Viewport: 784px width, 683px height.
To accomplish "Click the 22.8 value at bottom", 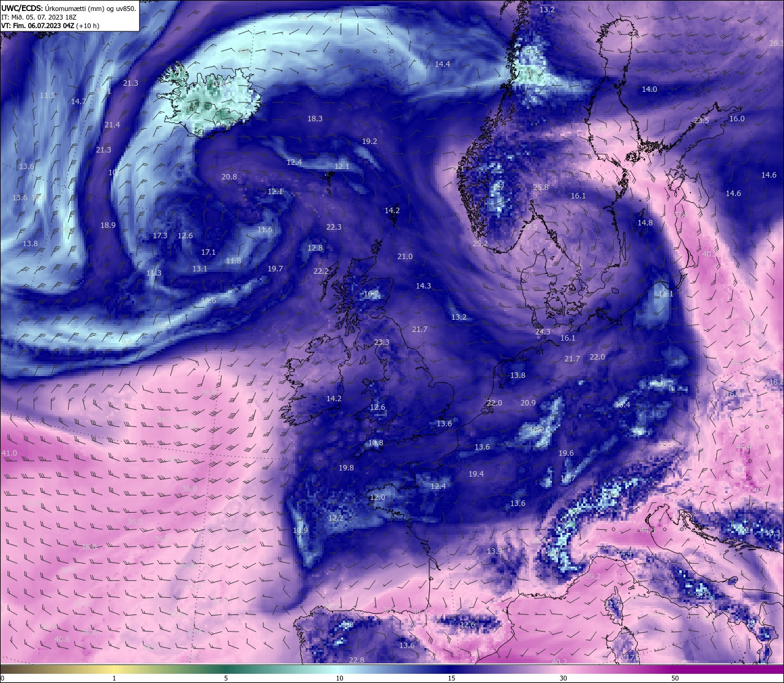I will 356,660.
